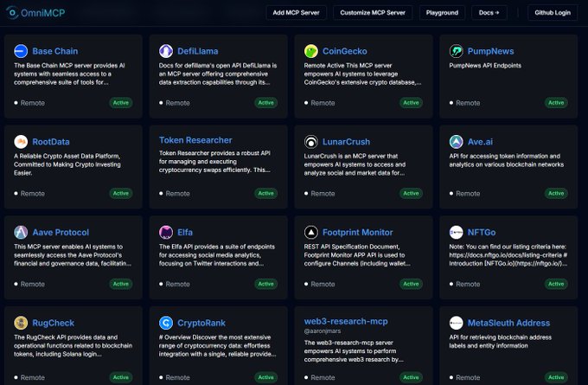Click the CoinGecko gecko icon

(x=311, y=51)
